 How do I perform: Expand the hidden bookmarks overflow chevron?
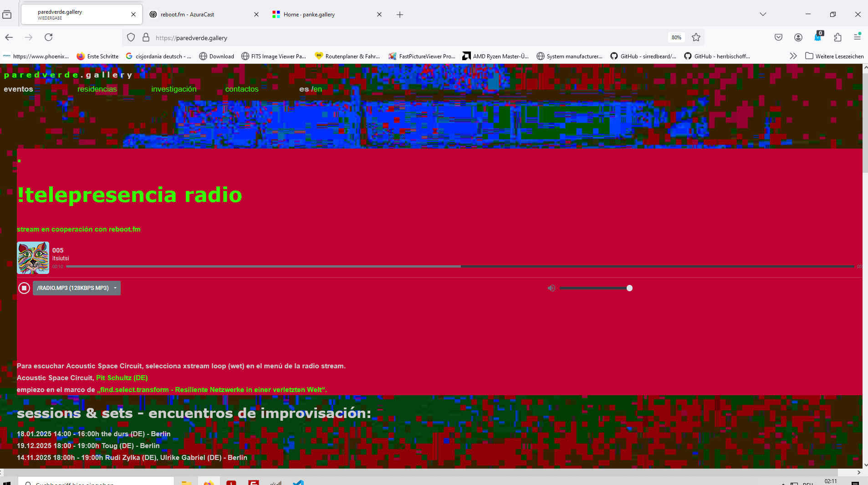[793, 56]
